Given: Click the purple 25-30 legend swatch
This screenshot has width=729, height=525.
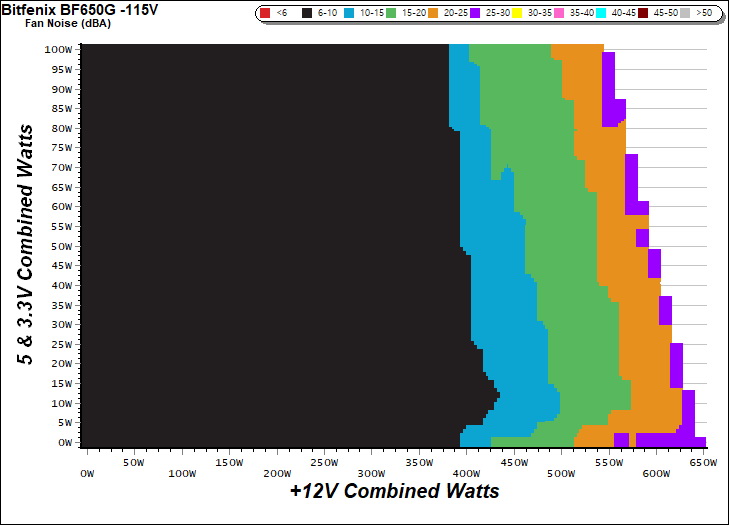Looking at the screenshot, I should pyautogui.click(x=474, y=14).
